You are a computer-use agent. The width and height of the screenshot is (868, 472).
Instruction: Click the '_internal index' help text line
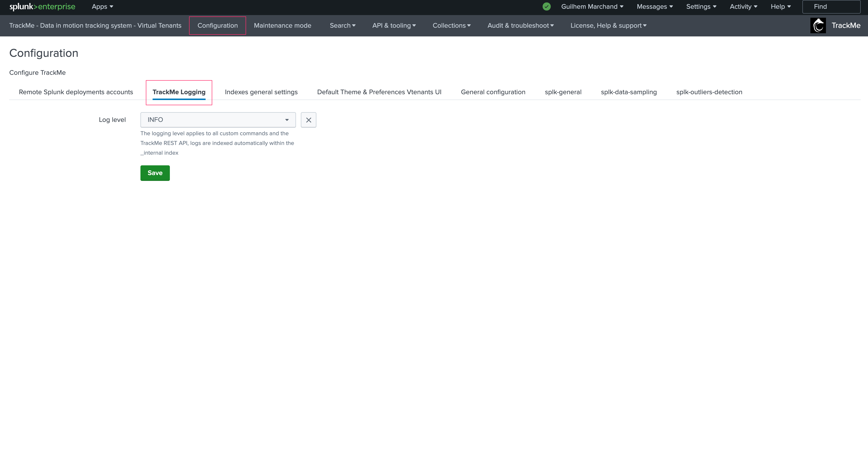click(x=159, y=153)
